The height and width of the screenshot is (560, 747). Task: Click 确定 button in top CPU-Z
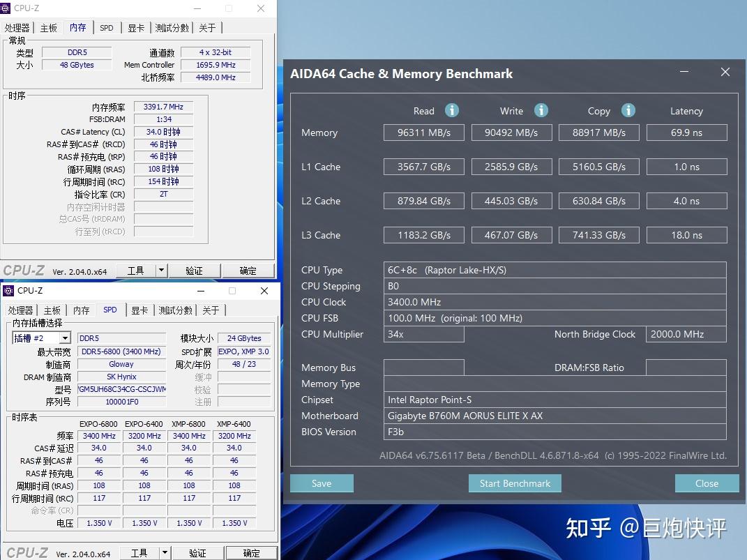[248, 271]
